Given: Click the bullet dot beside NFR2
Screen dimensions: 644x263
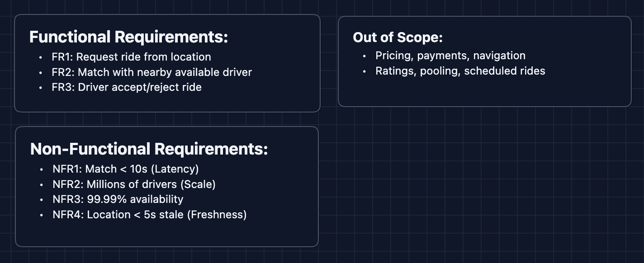Looking at the screenshot, I should click(x=42, y=185).
